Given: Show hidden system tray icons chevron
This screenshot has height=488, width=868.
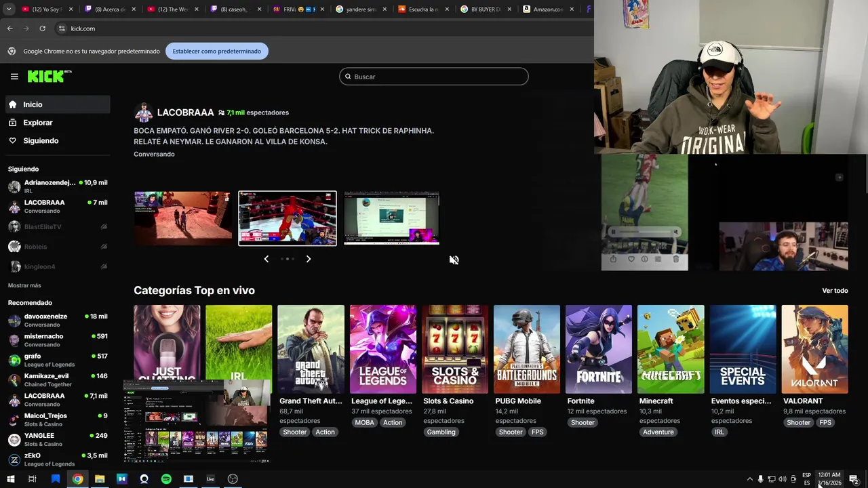Looking at the screenshot, I should pyautogui.click(x=749, y=479).
